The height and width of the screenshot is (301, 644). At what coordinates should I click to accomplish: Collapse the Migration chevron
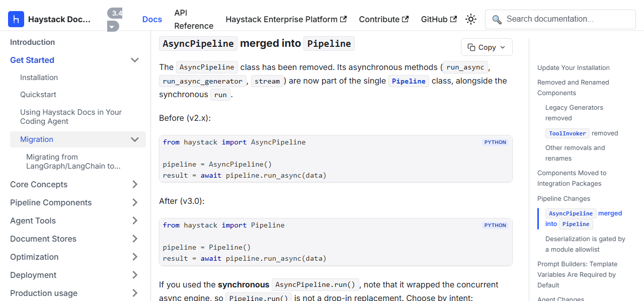[135, 139]
